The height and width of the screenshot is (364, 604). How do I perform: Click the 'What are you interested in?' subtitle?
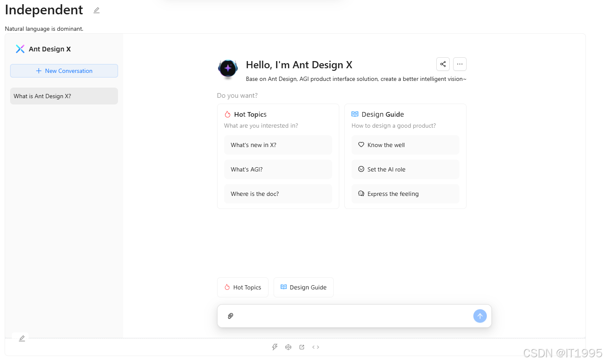point(261,126)
